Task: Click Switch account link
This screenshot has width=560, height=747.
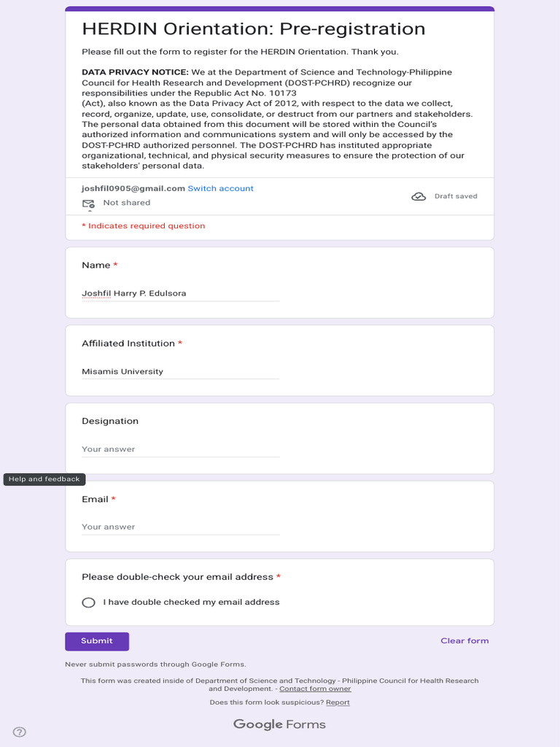Action: (220, 188)
